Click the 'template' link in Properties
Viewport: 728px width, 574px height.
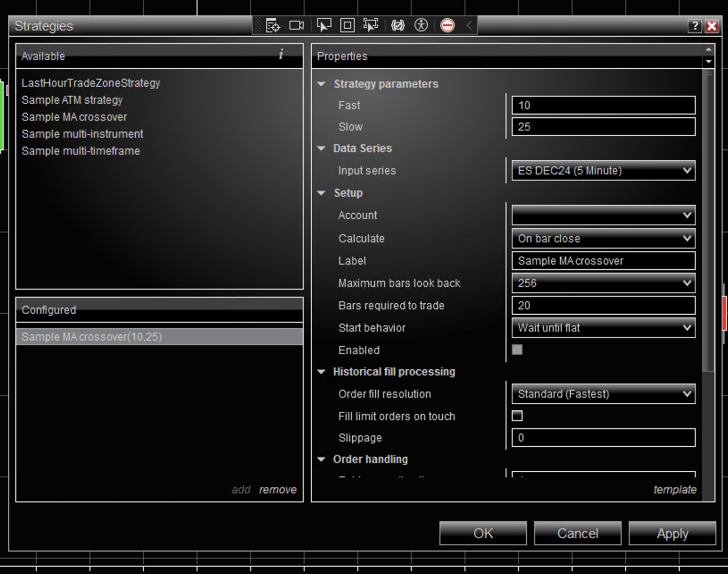[x=675, y=490]
